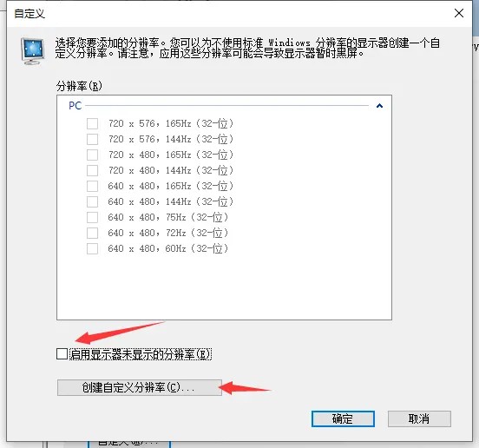Close the 自定义 dialog window
The height and width of the screenshot is (448, 479).
click(459, 13)
